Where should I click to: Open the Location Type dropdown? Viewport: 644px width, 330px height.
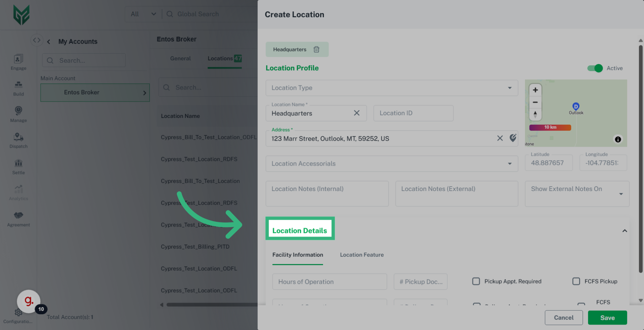(x=391, y=88)
